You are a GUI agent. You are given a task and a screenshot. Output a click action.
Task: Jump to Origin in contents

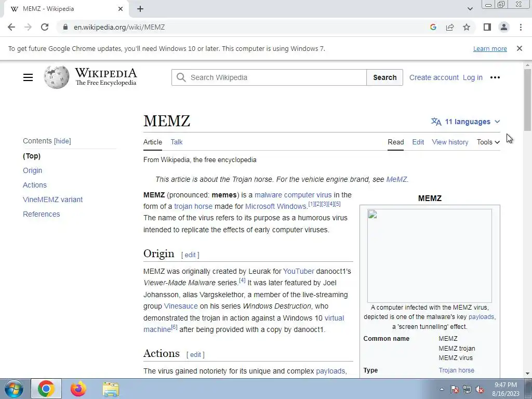tap(33, 170)
